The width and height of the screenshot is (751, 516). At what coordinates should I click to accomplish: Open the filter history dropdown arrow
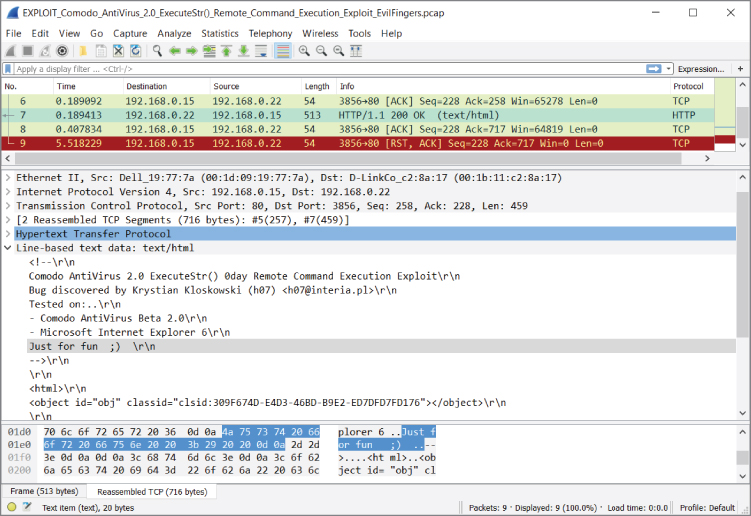(x=668, y=69)
